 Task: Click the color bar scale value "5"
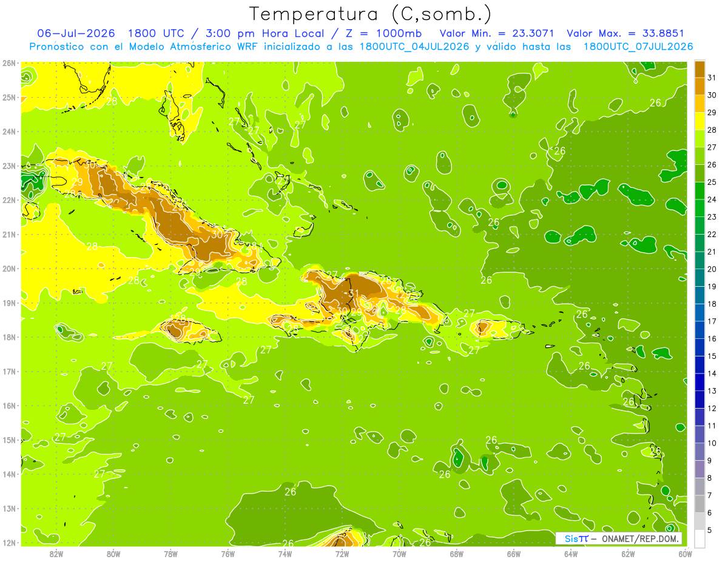[710, 530]
